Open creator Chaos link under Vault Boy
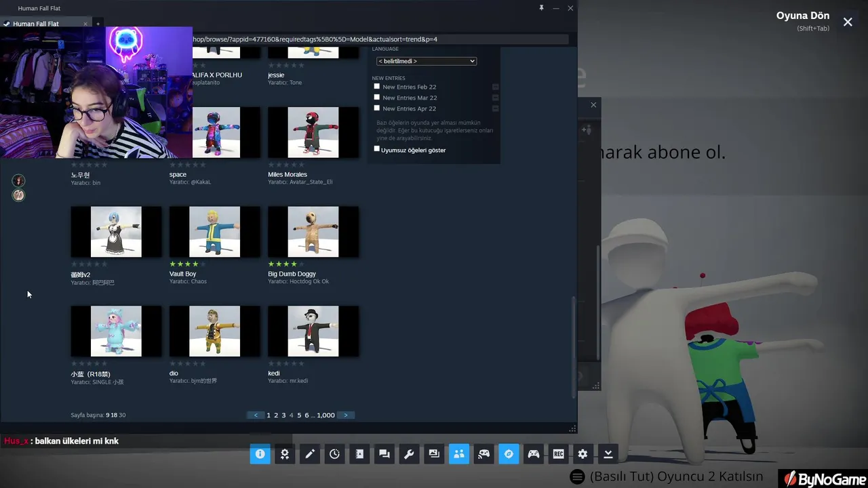 pos(199,281)
